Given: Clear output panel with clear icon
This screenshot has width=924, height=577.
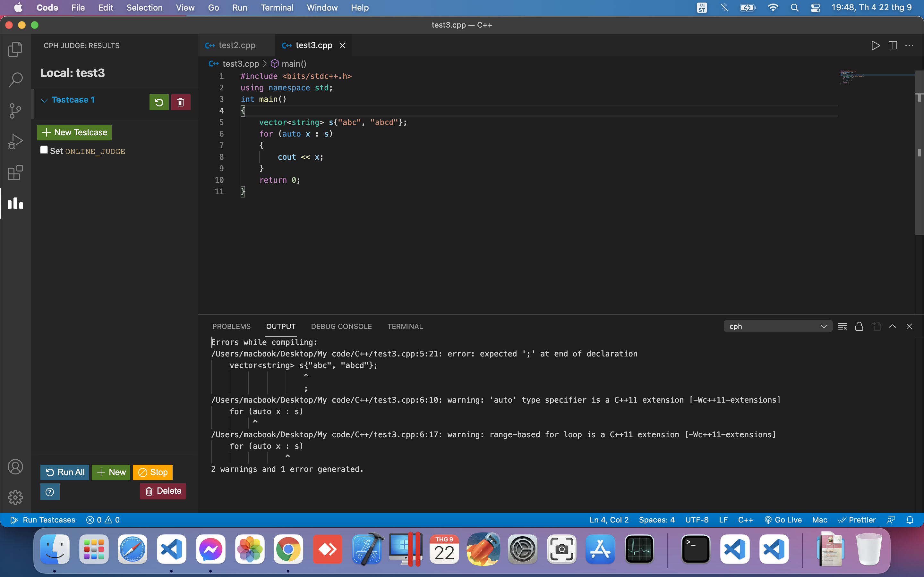Looking at the screenshot, I should pos(842,326).
